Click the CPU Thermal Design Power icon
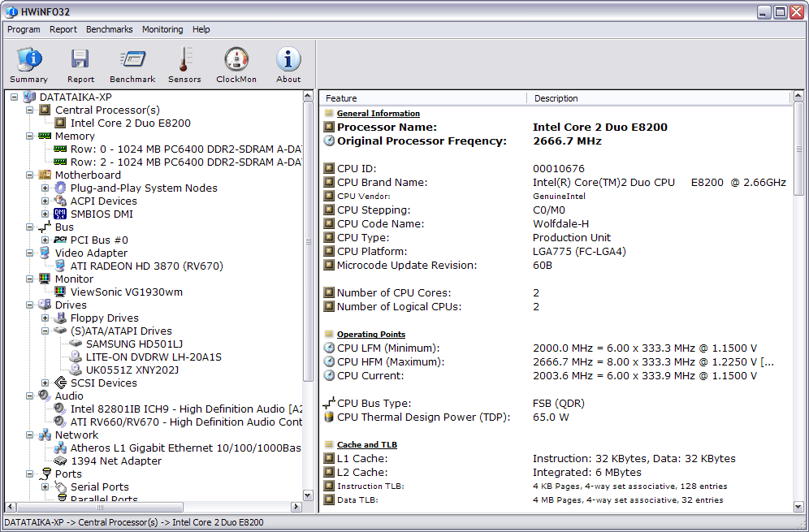 [x=329, y=417]
